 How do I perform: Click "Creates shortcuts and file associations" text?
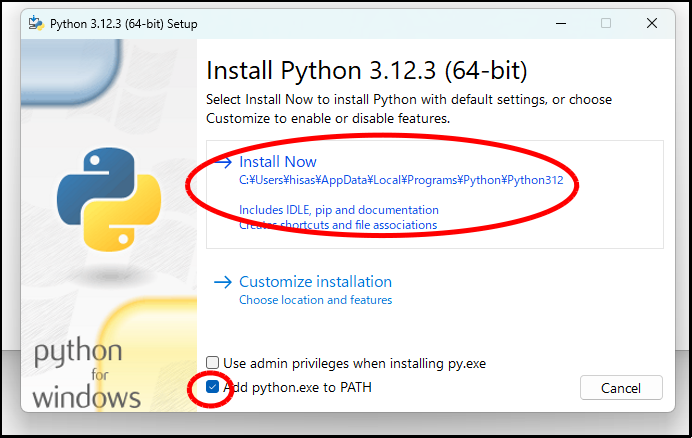pyautogui.click(x=338, y=225)
